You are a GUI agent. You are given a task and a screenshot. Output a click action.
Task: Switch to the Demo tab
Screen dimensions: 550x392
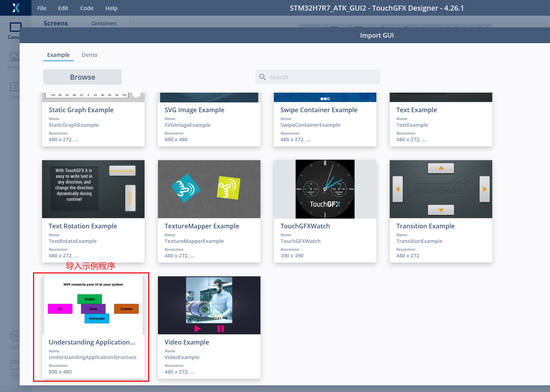90,55
